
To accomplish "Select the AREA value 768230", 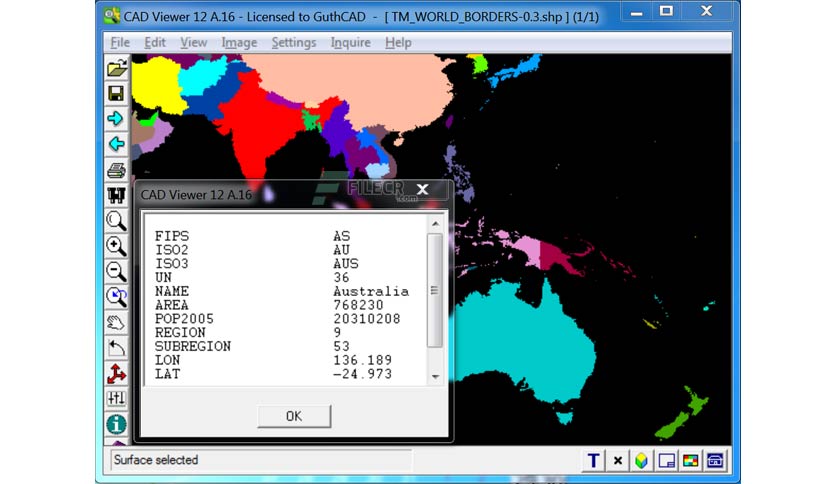I will pyautogui.click(x=358, y=305).
